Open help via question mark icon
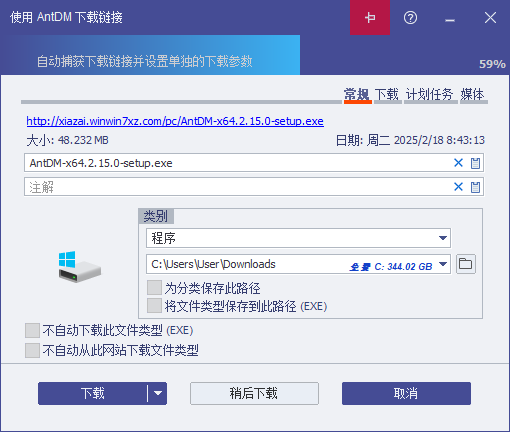The height and width of the screenshot is (432, 510). click(x=410, y=17)
